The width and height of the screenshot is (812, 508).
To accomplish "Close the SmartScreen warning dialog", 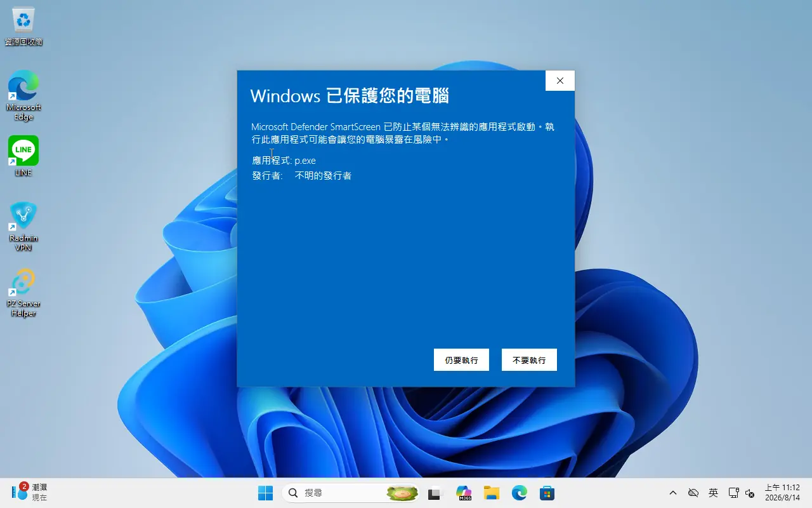I will coord(560,81).
